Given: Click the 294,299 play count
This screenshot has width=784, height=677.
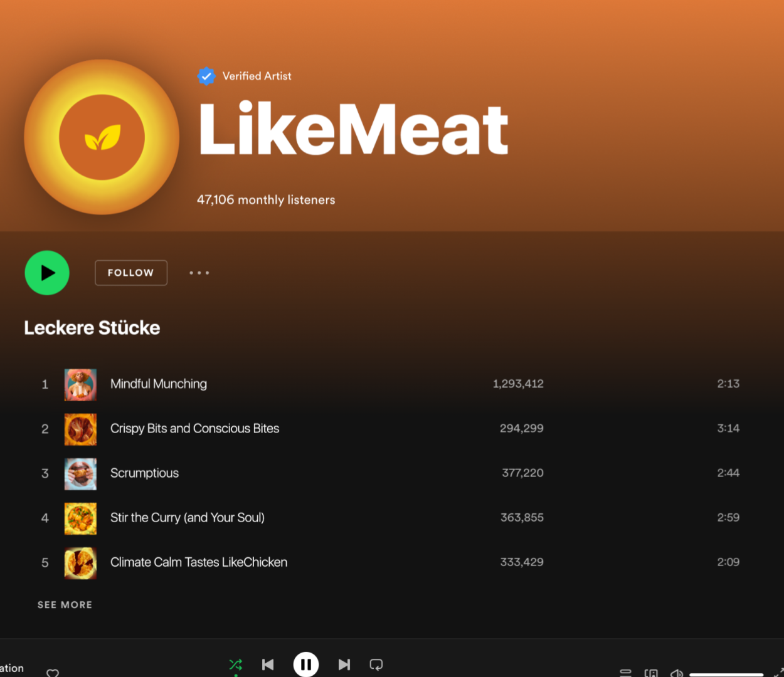Looking at the screenshot, I should [x=522, y=428].
